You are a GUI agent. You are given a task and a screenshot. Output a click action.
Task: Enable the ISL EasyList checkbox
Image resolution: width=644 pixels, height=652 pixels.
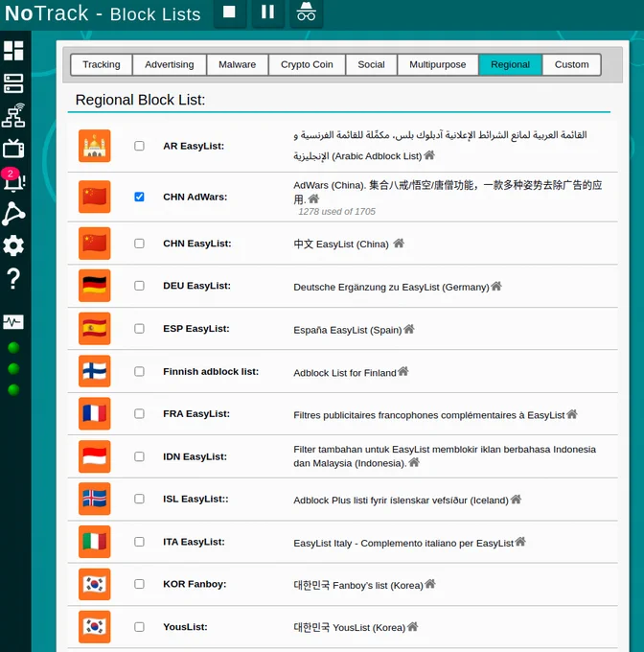pos(139,499)
